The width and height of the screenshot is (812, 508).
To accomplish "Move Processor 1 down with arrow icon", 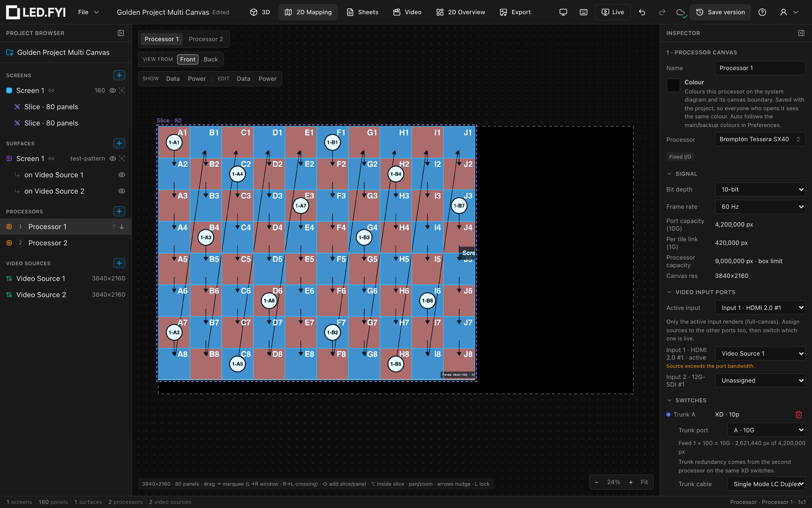I will pos(122,227).
